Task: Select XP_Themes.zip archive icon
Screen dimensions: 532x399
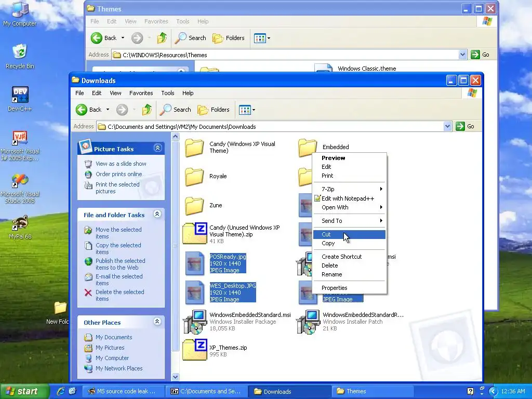Action: [x=194, y=350]
